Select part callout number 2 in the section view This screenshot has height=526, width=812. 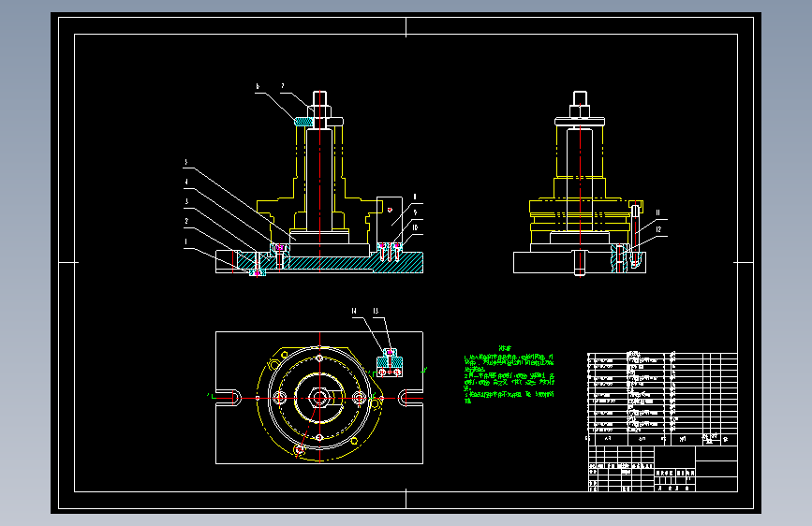click(186, 221)
